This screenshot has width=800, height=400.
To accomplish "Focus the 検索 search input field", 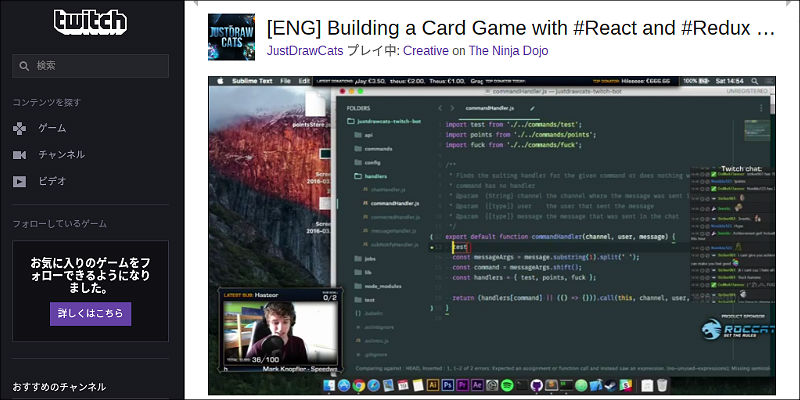I will tap(90, 66).
